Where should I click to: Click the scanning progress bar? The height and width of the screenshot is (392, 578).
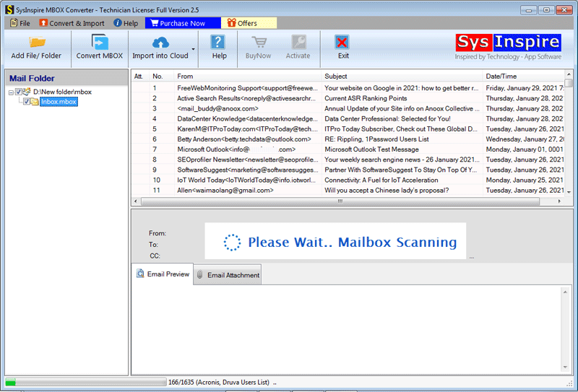click(85, 383)
